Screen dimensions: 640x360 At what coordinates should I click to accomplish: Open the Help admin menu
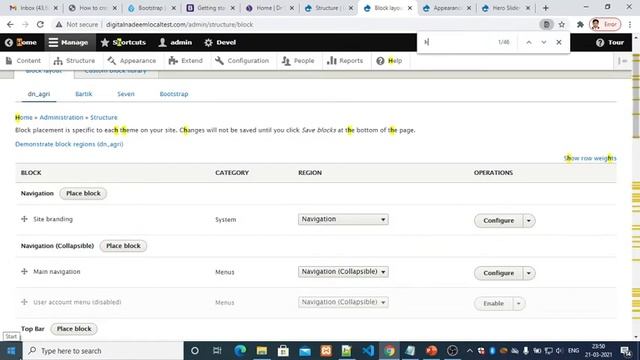(x=389, y=61)
